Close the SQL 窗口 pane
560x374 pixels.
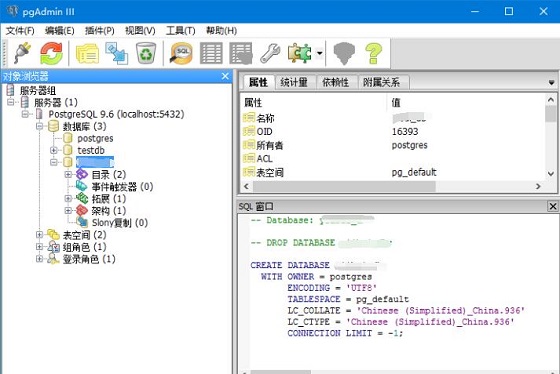pos(552,206)
